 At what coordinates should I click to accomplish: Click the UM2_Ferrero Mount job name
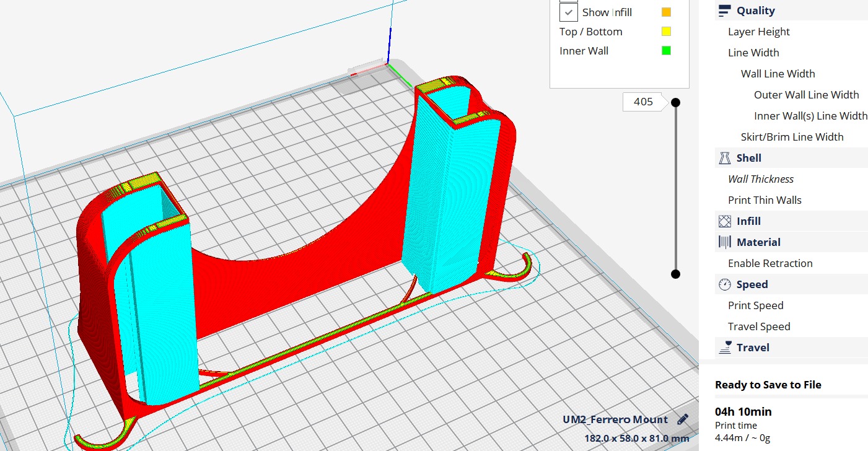[615, 419]
